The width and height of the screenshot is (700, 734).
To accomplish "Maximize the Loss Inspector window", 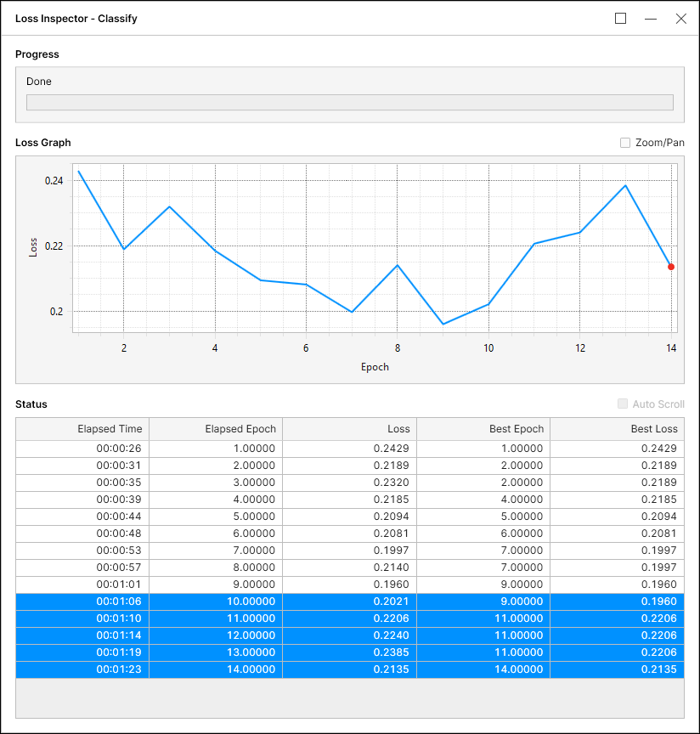I will click(x=621, y=19).
